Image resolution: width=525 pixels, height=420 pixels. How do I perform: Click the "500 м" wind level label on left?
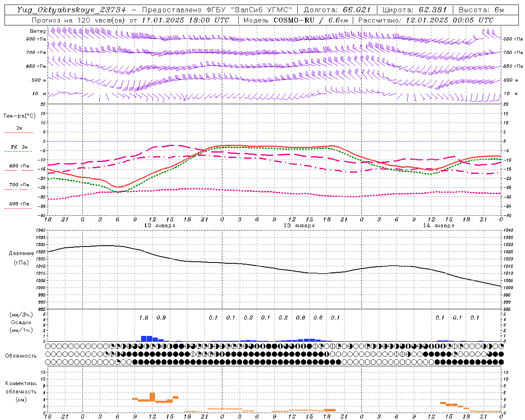[39, 80]
